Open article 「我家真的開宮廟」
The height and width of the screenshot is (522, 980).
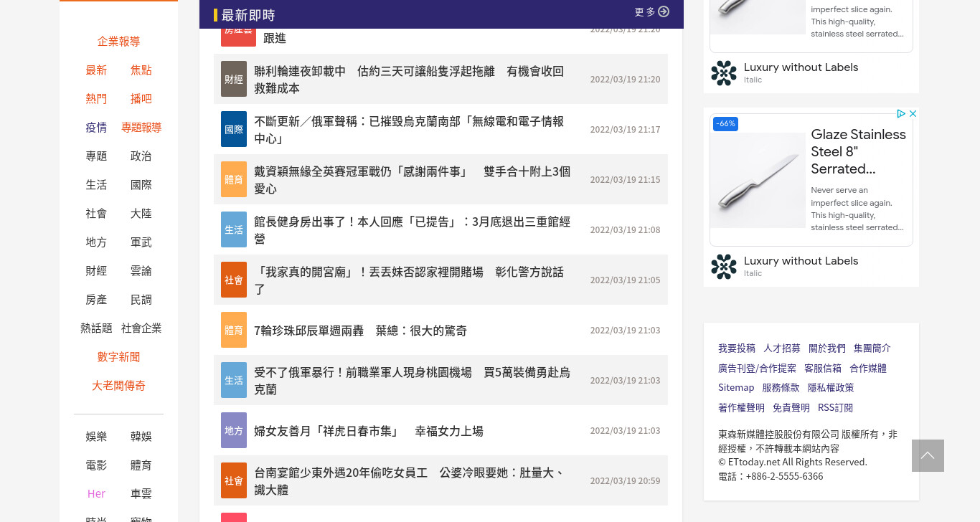(409, 280)
